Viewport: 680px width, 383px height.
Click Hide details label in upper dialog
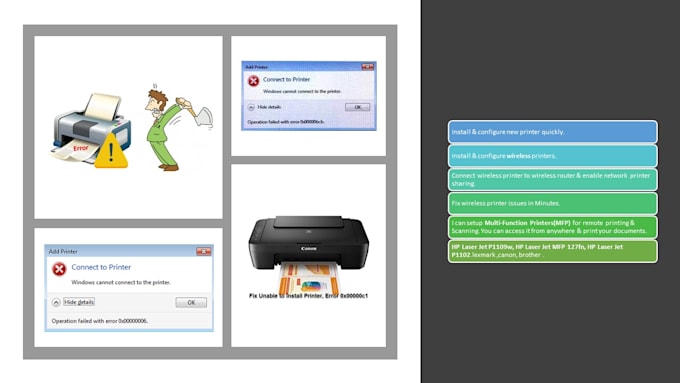pyautogui.click(x=269, y=107)
